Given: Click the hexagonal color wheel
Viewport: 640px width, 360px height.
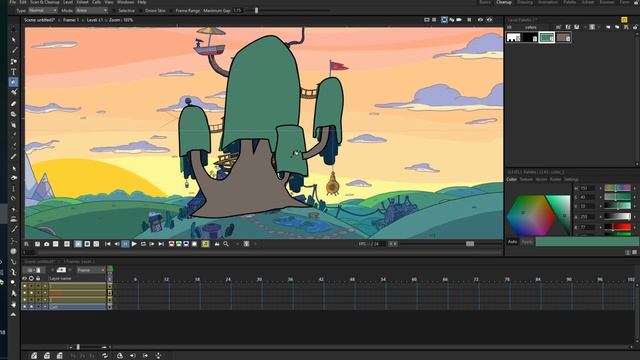Looking at the screenshot, I should tap(531, 215).
